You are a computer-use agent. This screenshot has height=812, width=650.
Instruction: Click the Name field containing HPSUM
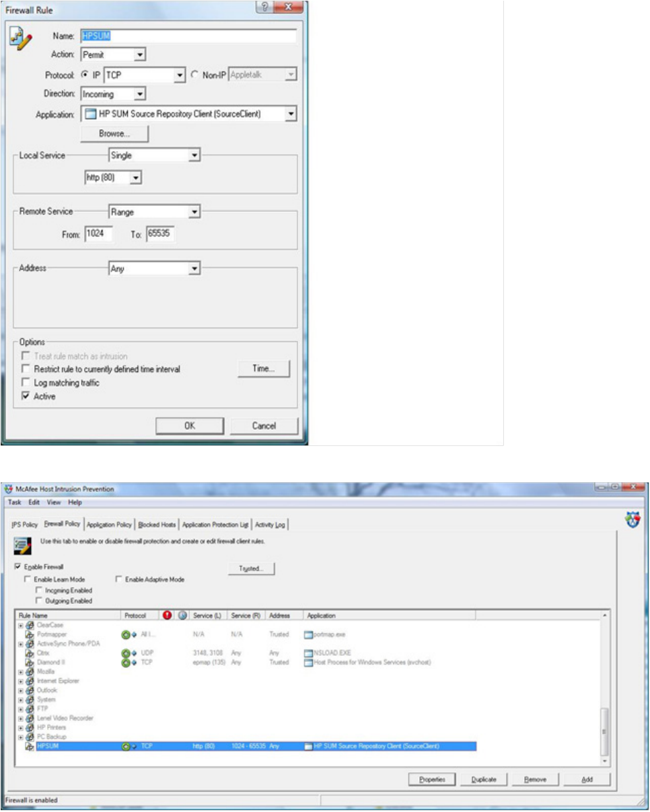188,36
